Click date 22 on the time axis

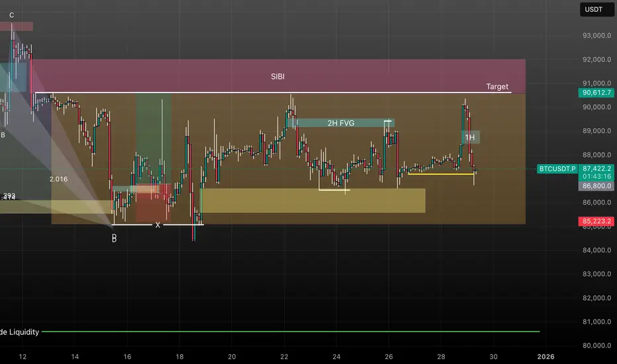(x=284, y=357)
